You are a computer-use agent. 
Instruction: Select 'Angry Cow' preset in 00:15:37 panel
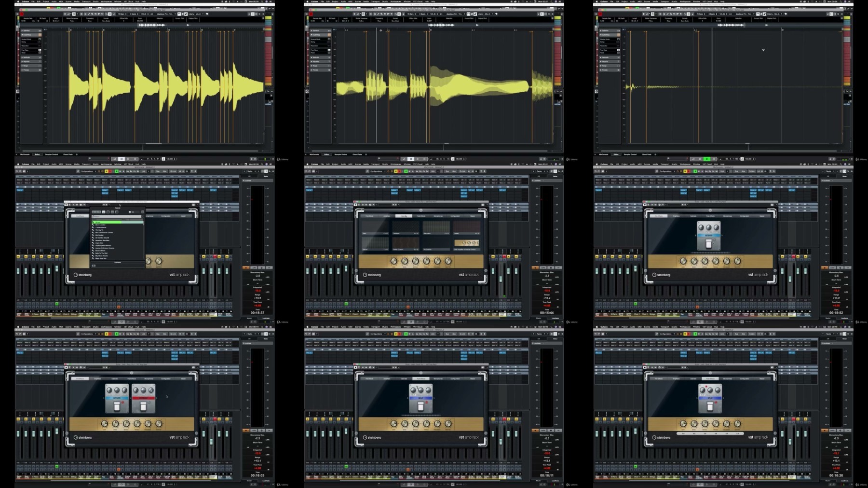117,243
